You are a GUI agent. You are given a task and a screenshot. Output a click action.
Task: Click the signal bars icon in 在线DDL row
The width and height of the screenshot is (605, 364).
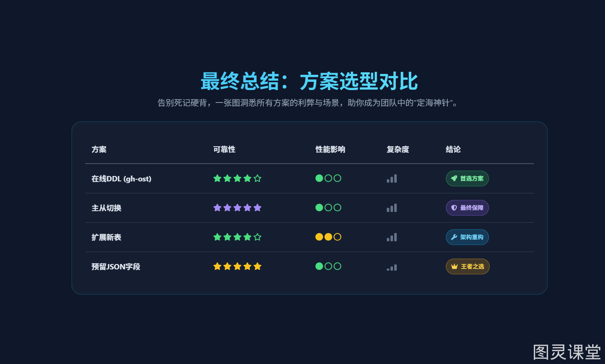click(x=392, y=178)
